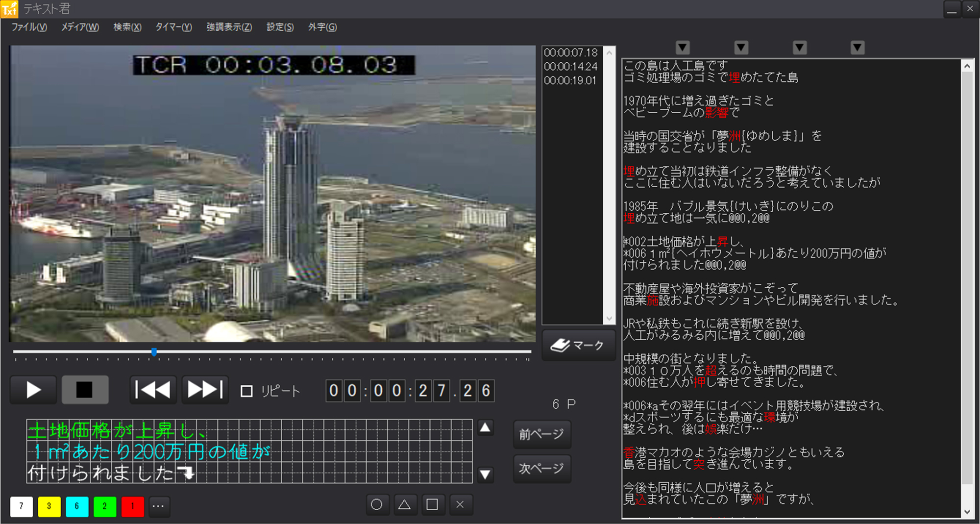Select the timestamp 00:00:19.01 in the mark list
Screen dimensions: 980x524
click(570, 80)
